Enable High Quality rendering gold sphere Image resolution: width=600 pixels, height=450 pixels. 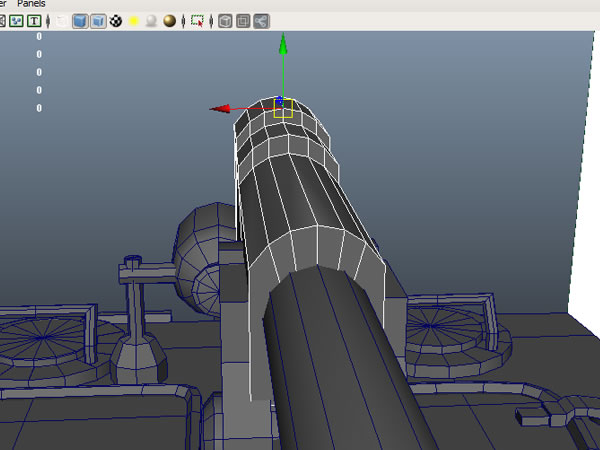tap(170, 21)
